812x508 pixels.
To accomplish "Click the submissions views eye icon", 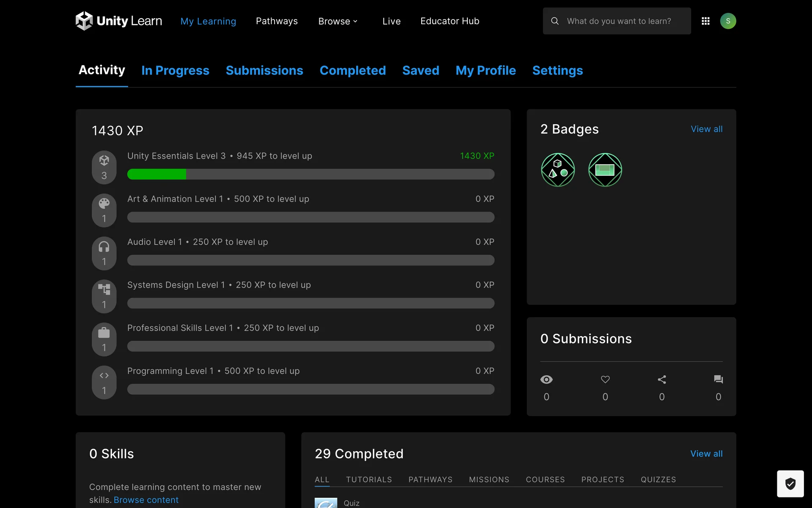I will pyautogui.click(x=546, y=380).
